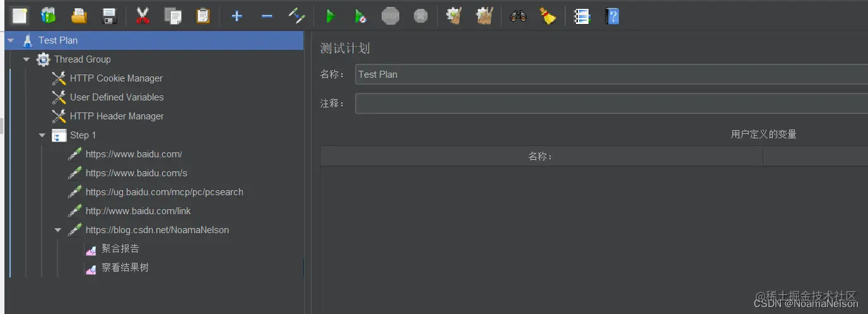This screenshot has height=314, width=868.
Task: Copy the selected element with Copy icon
Action: click(173, 16)
